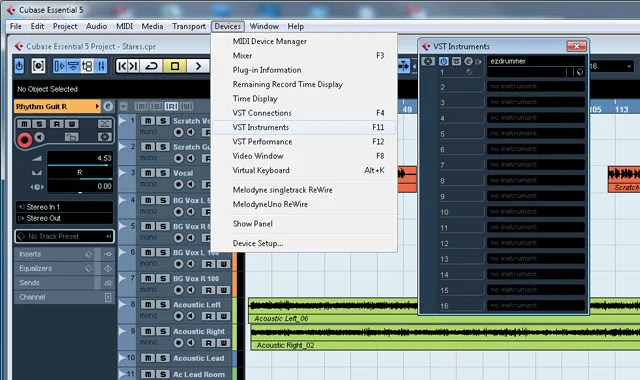Go to next marker transport button
Image resolution: width=640 pixels, height=380 pixels.
pos(133,66)
